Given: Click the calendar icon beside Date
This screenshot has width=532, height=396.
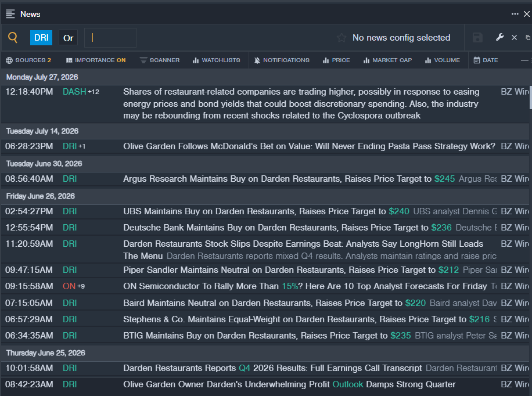Looking at the screenshot, I should (477, 60).
